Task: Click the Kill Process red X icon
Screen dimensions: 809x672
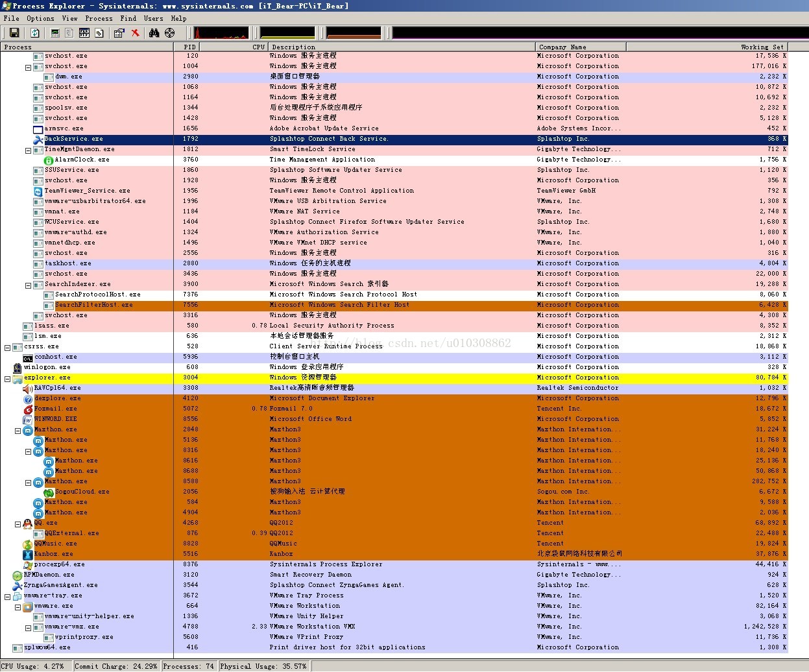Action: coord(136,32)
